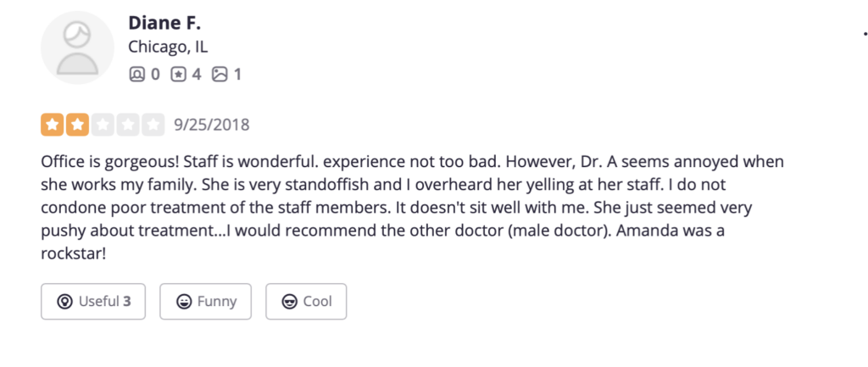Select the laughing face icon in Funny button
The height and width of the screenshot is (367, 868).
coord(184,302)
